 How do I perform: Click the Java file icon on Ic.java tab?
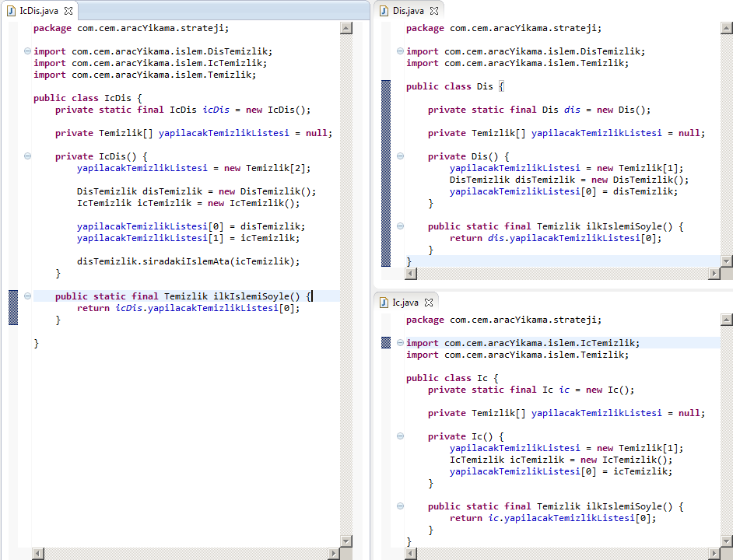[x=384, y=303]
